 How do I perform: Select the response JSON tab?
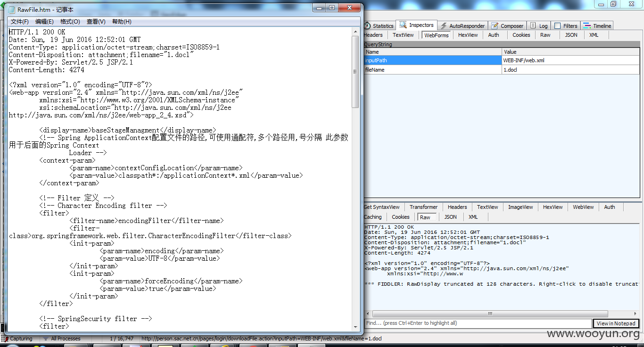(x=450, y=217)
